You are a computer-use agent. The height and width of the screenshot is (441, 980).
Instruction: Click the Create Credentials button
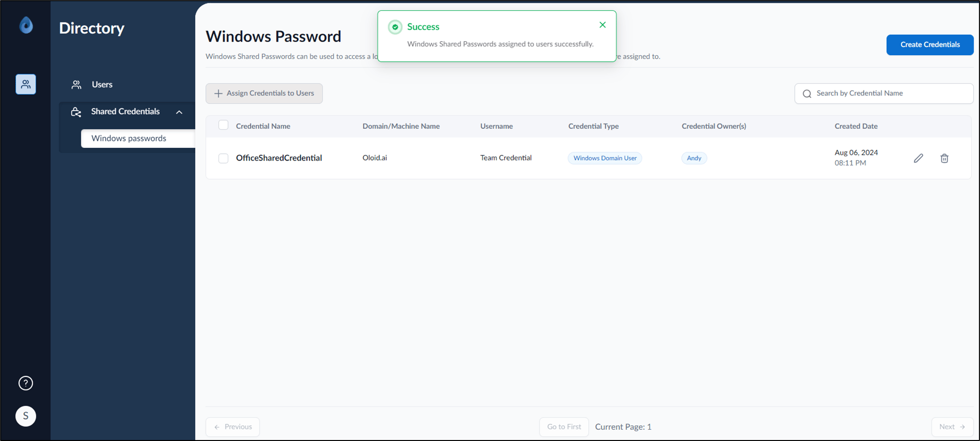[x=930, y=45]
